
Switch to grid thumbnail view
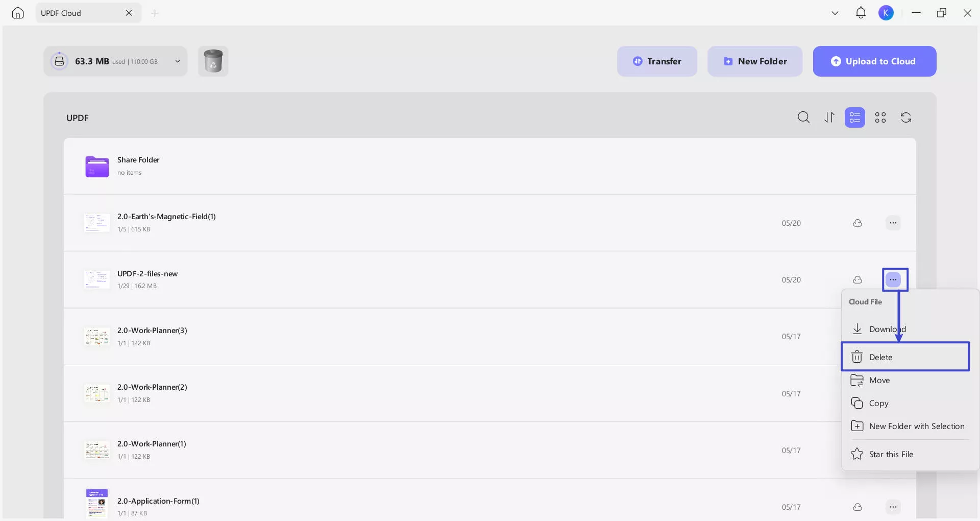coord(880,118)
